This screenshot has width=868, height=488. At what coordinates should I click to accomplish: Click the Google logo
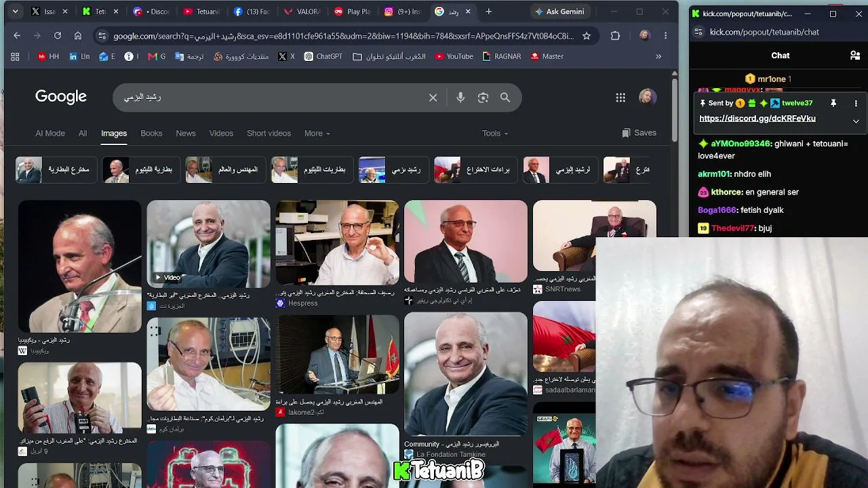pyautogui.click(x=61, y=97)
